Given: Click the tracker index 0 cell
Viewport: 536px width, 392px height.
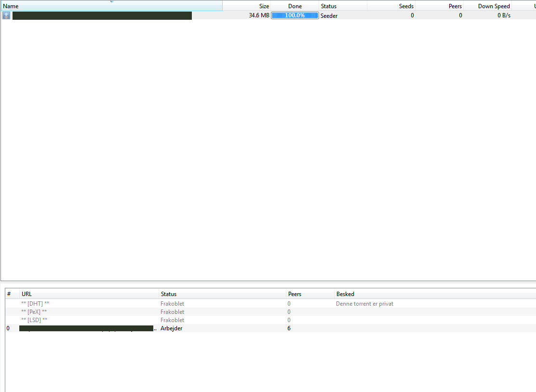Looking at the screenshot, I should [x=8, y=328].
